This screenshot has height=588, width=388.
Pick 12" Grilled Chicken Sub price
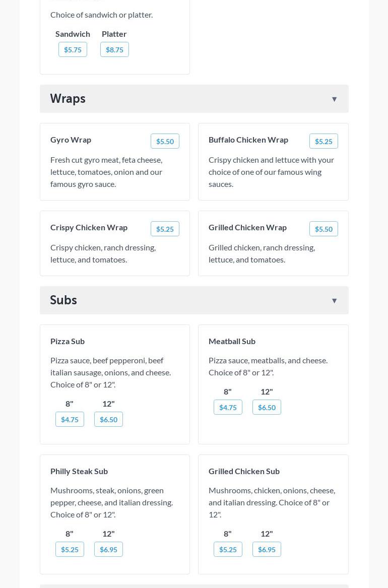(x=267, y=549)
